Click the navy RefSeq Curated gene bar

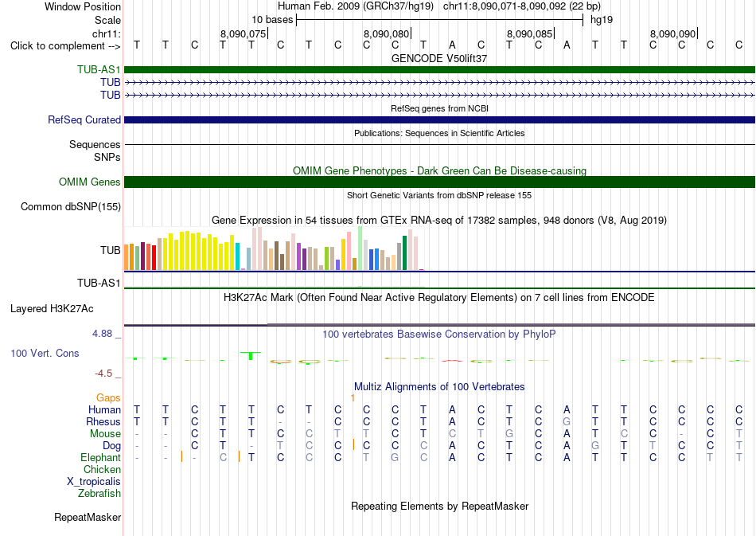(439, 119)
